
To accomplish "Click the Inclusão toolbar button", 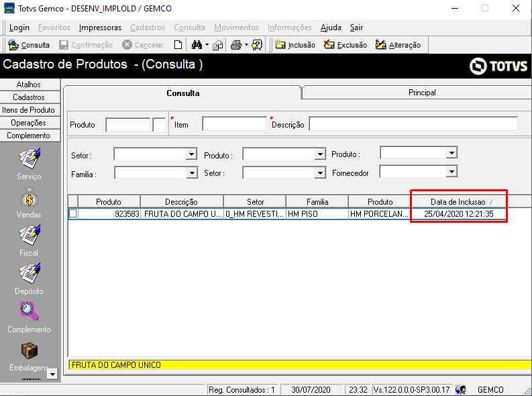I will 295,45.
